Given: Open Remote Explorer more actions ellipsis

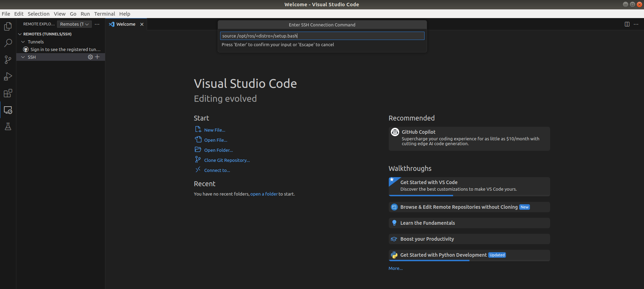Looking at the screenshot, I should tap(97, 24).
